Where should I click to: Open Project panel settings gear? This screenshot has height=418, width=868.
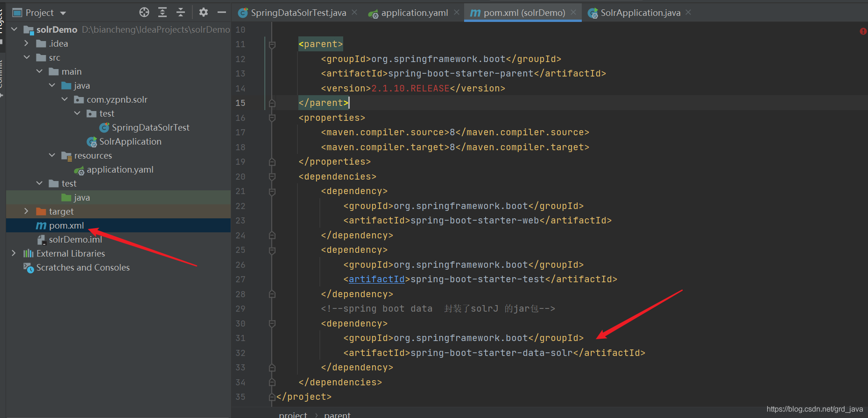pyautogui.click(x=204, y=13)
